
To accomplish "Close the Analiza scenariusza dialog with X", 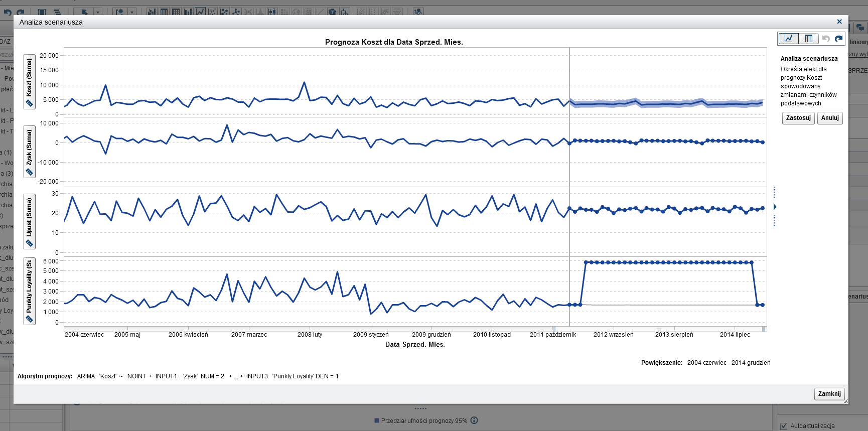I will coord(839,22).
